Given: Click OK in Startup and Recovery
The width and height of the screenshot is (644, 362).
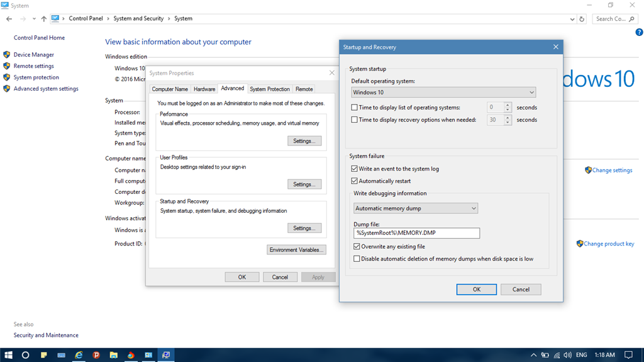Looking at the screenshot, I should click(x=477, y=289).
